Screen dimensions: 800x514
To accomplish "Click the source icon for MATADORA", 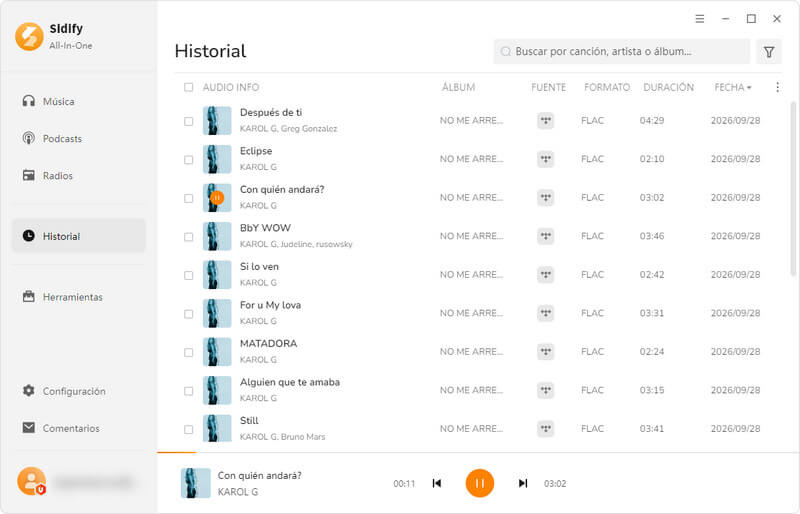I will pos(545,352).
